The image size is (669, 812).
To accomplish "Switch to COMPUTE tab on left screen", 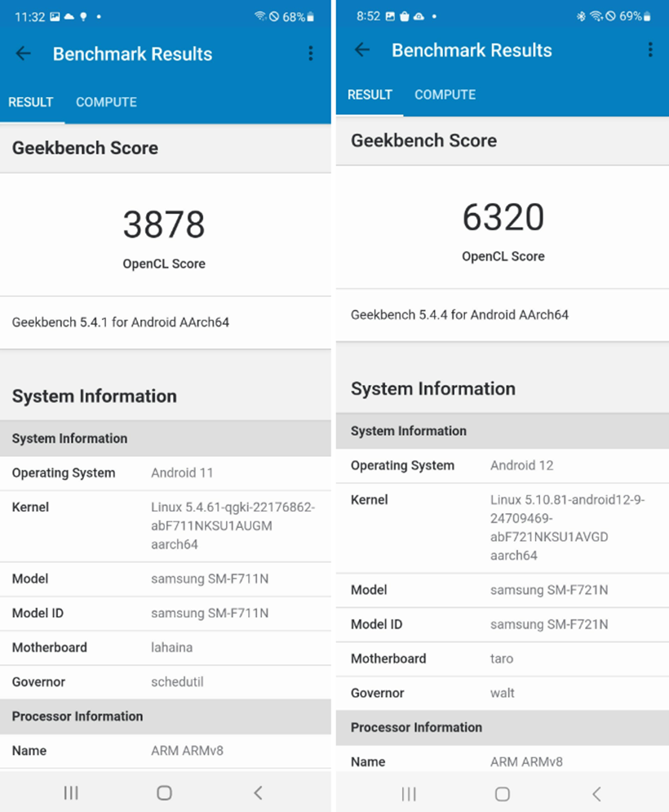I will 106,102.
